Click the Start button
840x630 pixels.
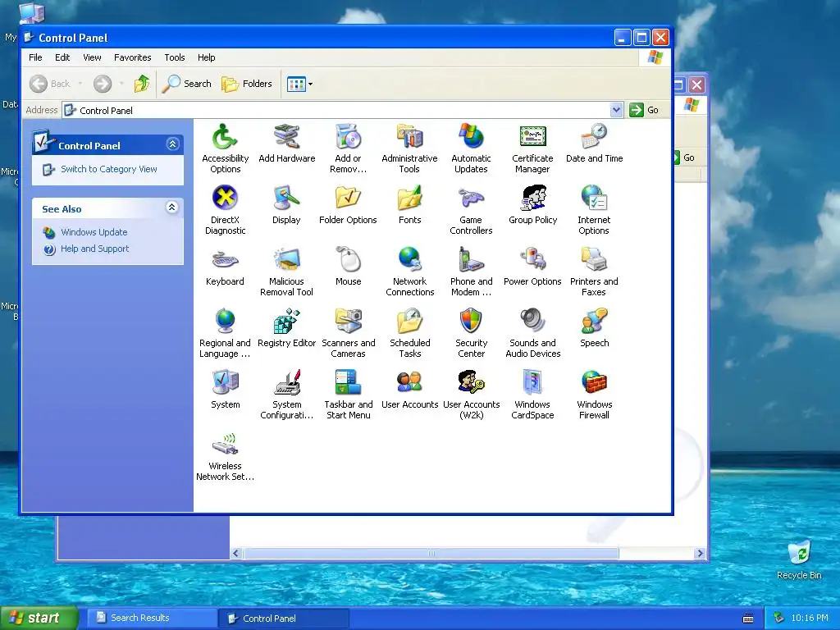click(39, 618)
